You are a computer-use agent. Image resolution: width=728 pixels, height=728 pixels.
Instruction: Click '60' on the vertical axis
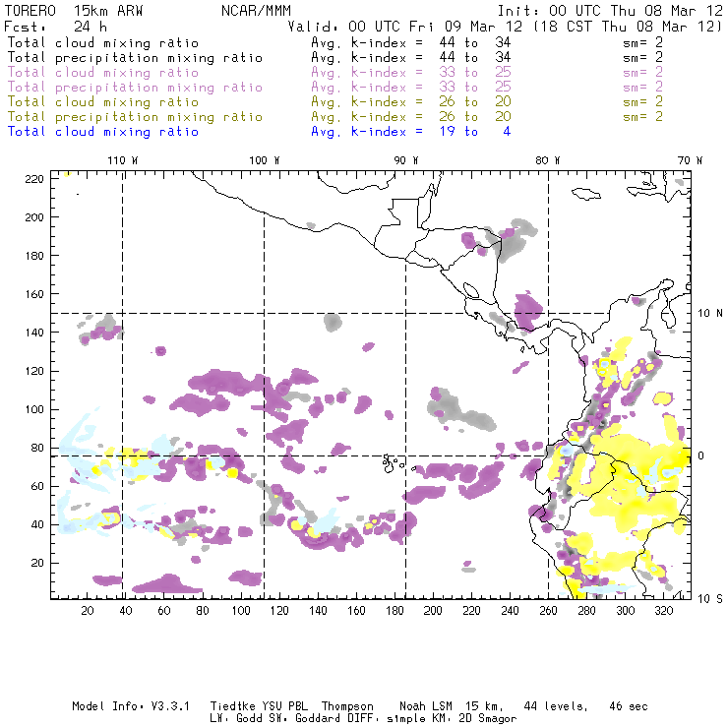tap(38, 486)
